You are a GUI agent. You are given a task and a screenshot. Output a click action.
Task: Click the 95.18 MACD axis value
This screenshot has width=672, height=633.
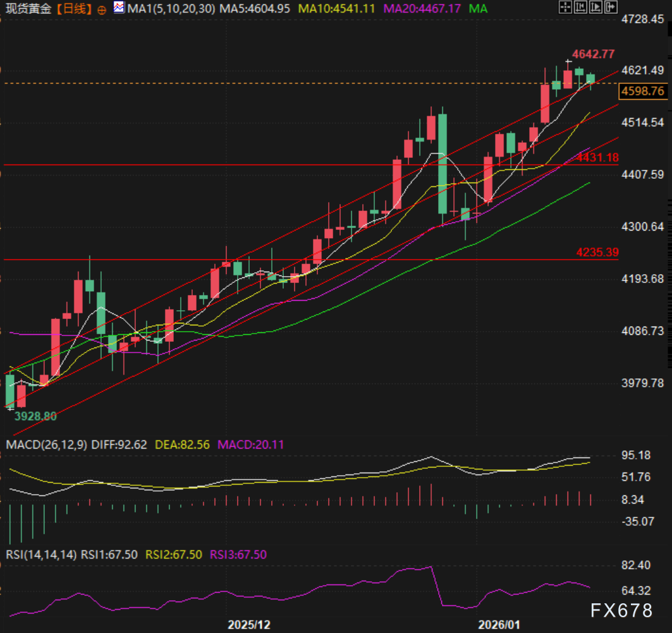636,455
